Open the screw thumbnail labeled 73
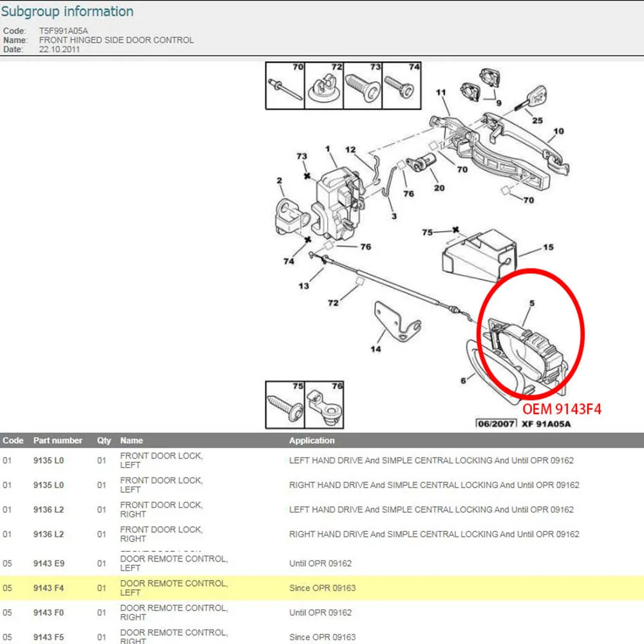 click(363, 86)
